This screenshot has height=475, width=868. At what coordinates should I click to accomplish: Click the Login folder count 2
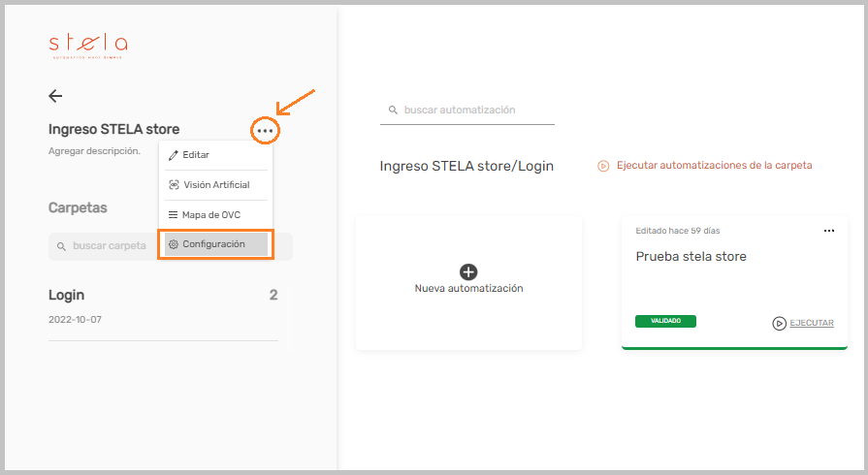click(273, 295)
